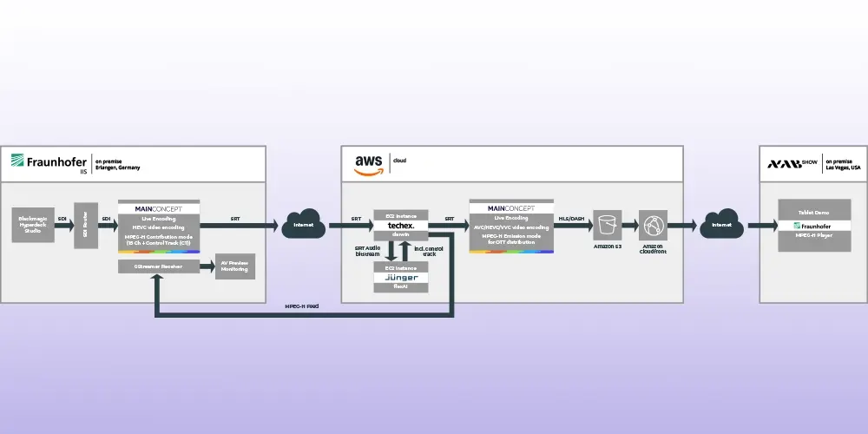The width and height of the screenshot is (868, 434).
Task: Click the "flexAI" label under Jünger
Action: pyautogui.click(x=400, y=286)
